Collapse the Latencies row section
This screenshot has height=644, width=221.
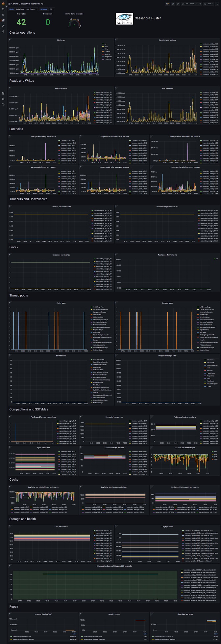point(16,129)
